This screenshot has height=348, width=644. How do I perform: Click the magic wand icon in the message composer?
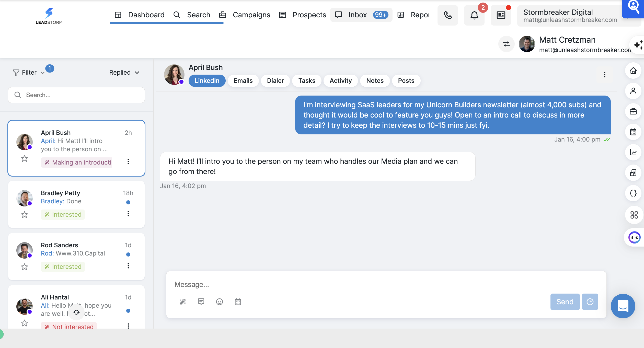183,302
